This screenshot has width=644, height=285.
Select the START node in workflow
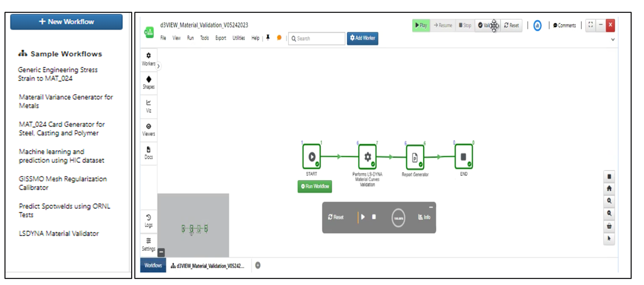click(x=311, y=157)
